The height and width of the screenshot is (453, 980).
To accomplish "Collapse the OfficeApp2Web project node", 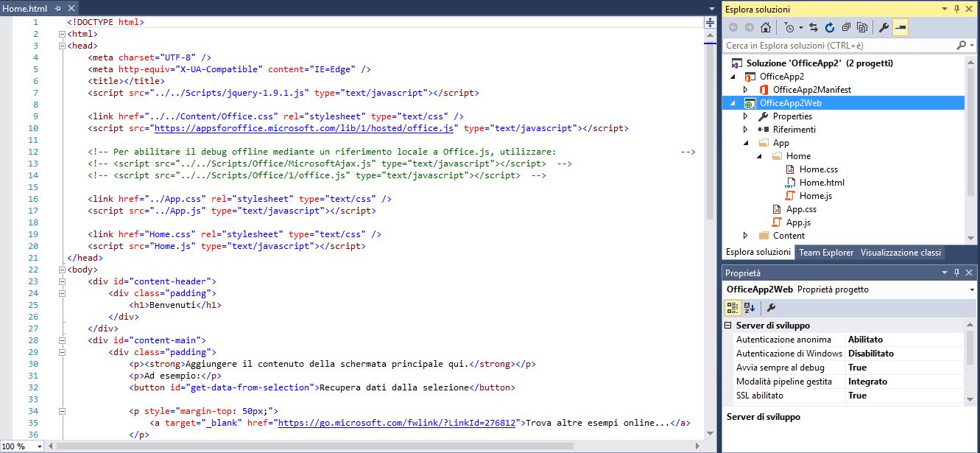I will point(733,103).
